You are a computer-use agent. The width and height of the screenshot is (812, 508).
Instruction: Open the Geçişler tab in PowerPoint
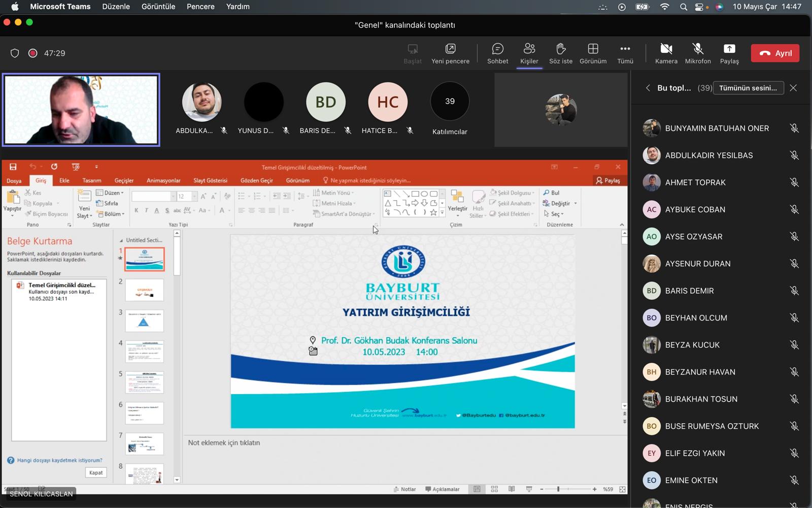tap(124, 180)
